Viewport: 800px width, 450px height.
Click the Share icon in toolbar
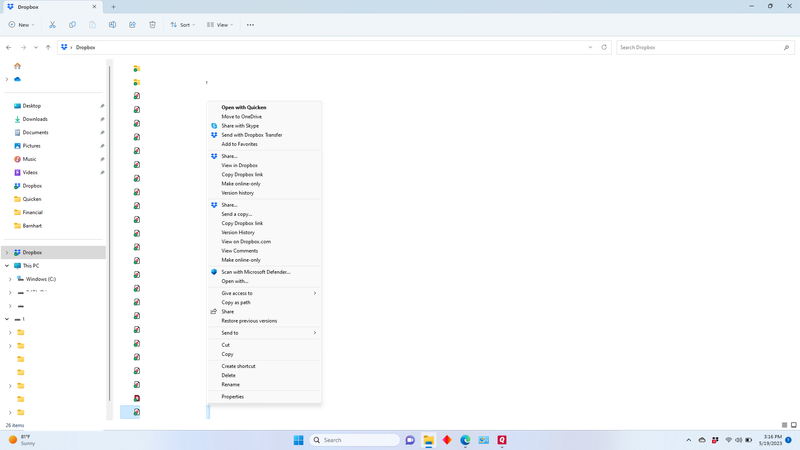tap(132, 24)
